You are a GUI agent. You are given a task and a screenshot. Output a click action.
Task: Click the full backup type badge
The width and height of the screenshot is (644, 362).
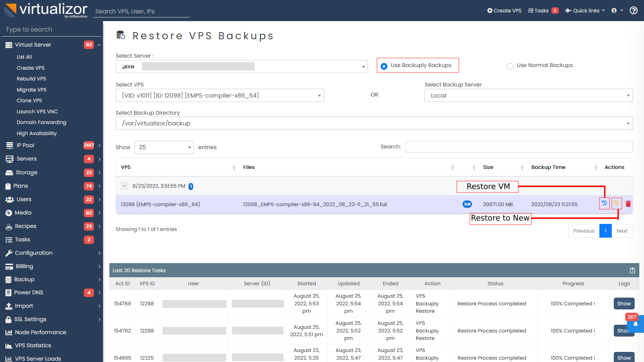coord(467,204)
